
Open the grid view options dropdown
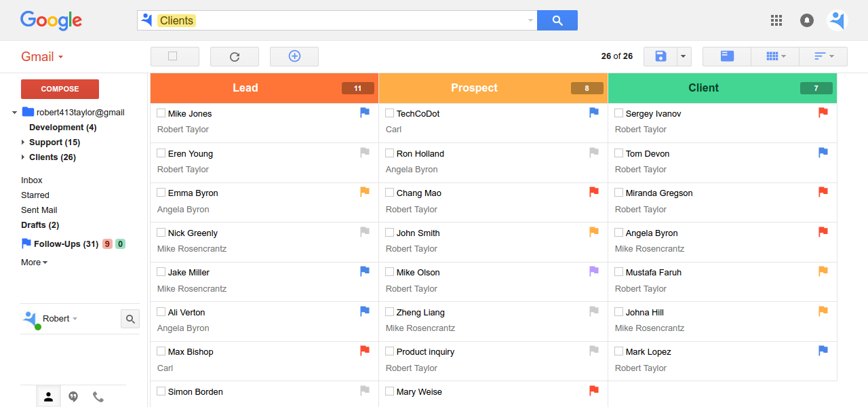(x=776, y=56)
